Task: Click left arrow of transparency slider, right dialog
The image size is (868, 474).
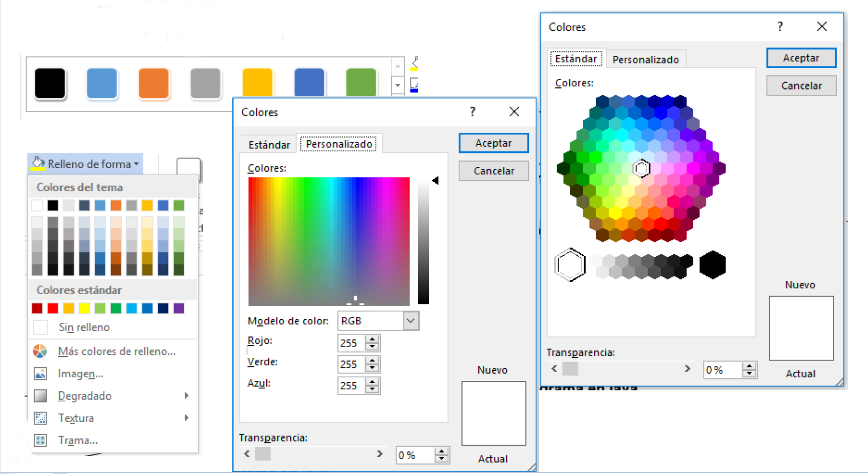Action: coord(555,369)
